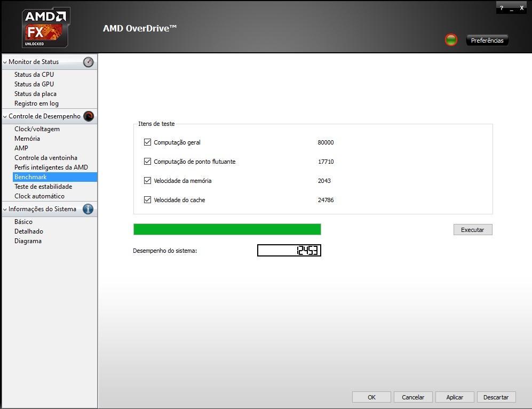Open the AMP page
532x409 pixels.
[x=21, y=148]
